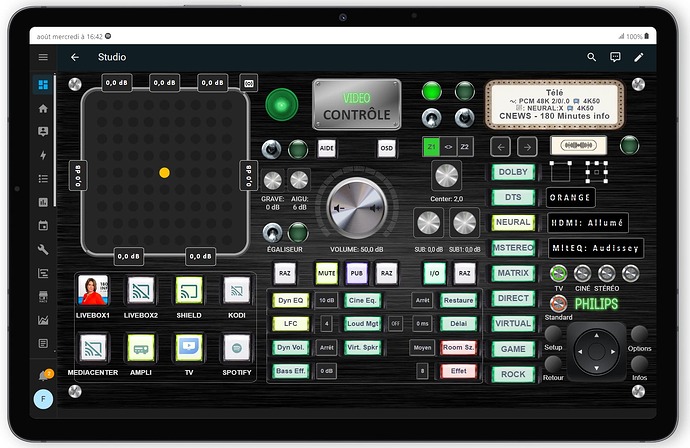The image size is (690, 448).
Task: Open the edit pencil icon
Action: coord(639,57)
